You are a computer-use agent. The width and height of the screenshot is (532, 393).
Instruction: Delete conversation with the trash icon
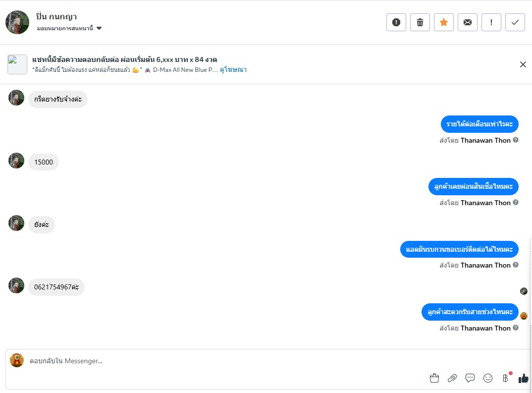coord(420,22)
